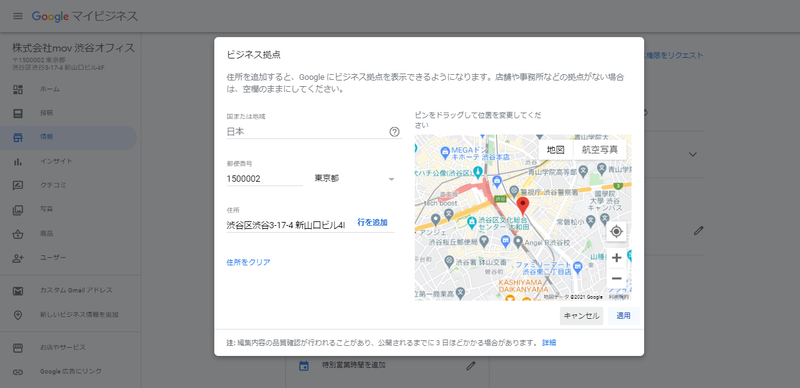Click the storefront info icon in sidebar
The height and width of the screenshot is (388, 800).
(x=18, y=137)
